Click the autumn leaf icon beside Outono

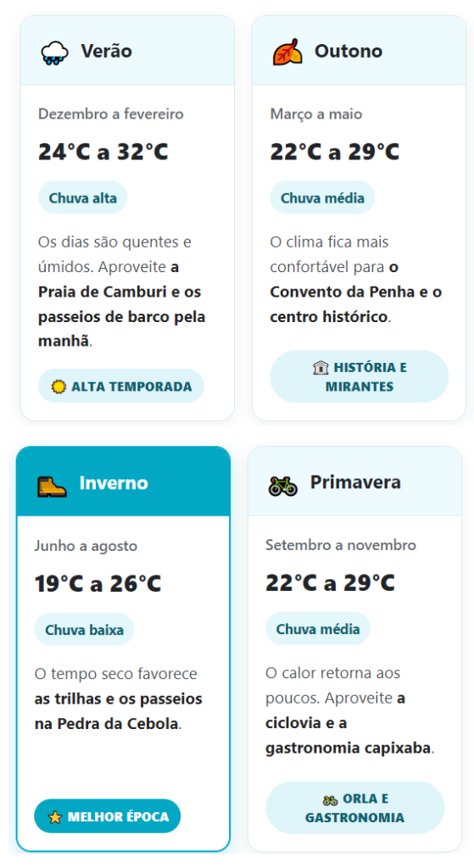coord(287,52)
